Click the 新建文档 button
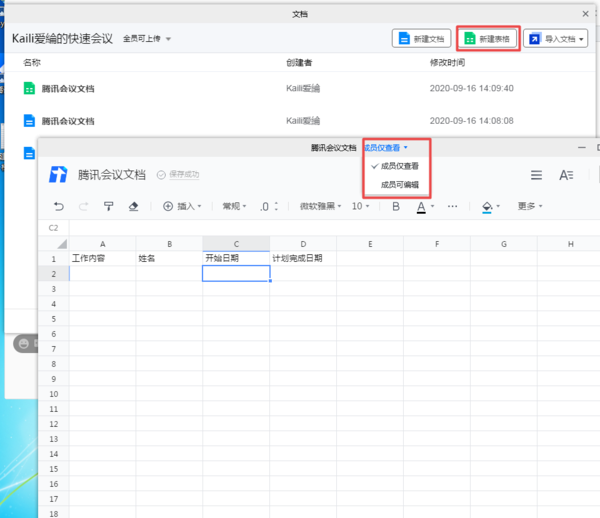Screen dimensions: 600x518 point(420,39)
